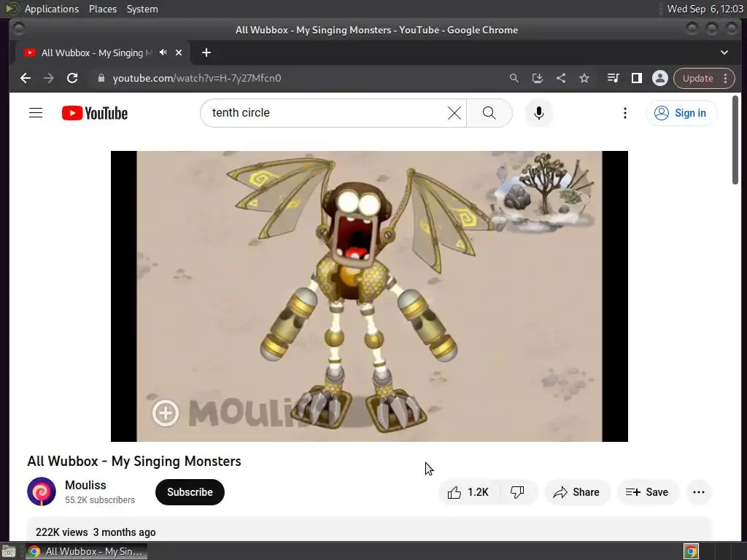Go forward in browser history
Viewport: 747px width, 560px height.
pos(49,78)
